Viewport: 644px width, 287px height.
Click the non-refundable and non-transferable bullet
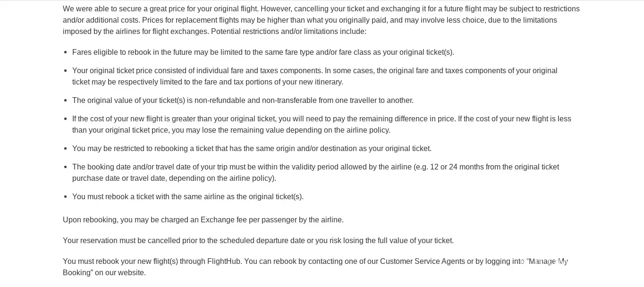pyautogui.click(x=243, y=101)
